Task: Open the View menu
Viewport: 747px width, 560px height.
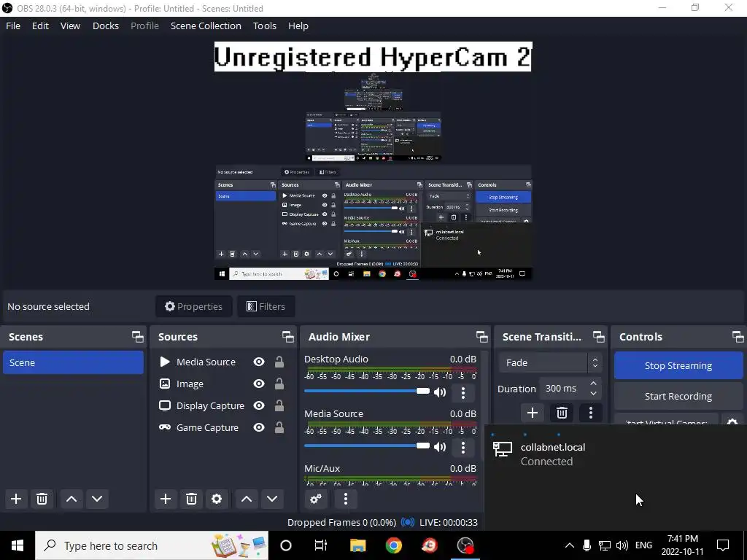Action: (x=70, y=26)
